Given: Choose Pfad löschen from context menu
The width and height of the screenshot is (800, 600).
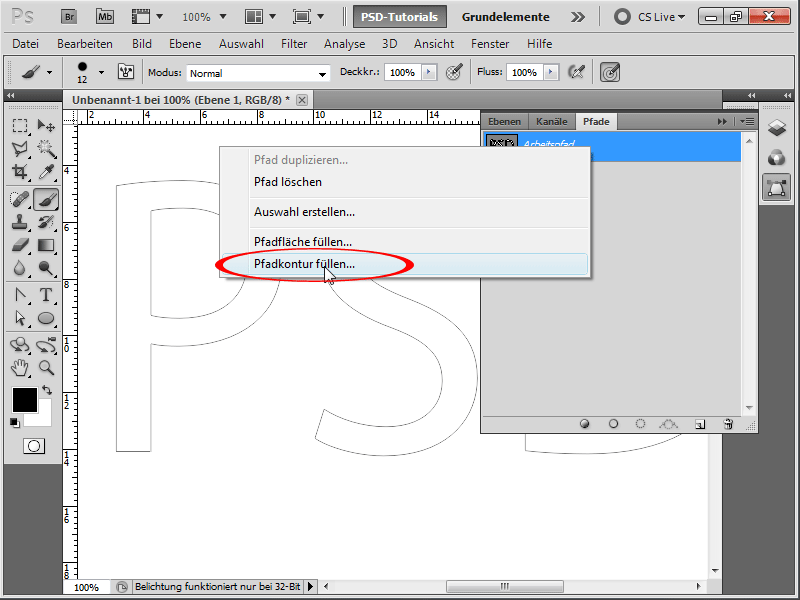Looking at the screenshot, I should point(404,182).
